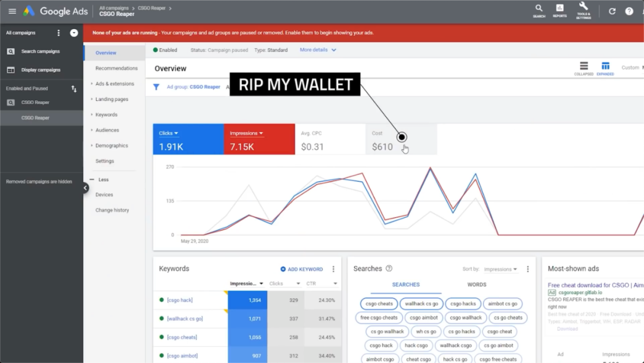Viewport: 644px width, 363px height.
Task: Select Search campaigns in sidebar
Action: click(41, 51)
